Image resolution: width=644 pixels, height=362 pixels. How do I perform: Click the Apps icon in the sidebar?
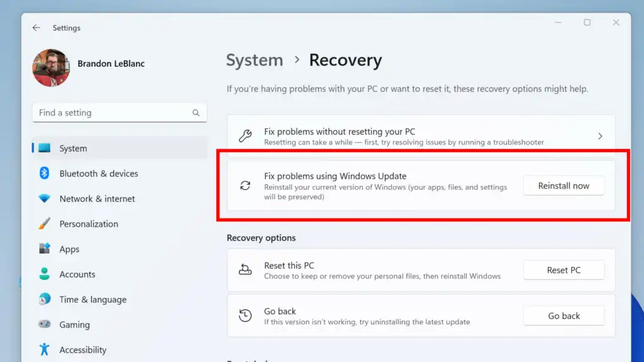[45, 249]
